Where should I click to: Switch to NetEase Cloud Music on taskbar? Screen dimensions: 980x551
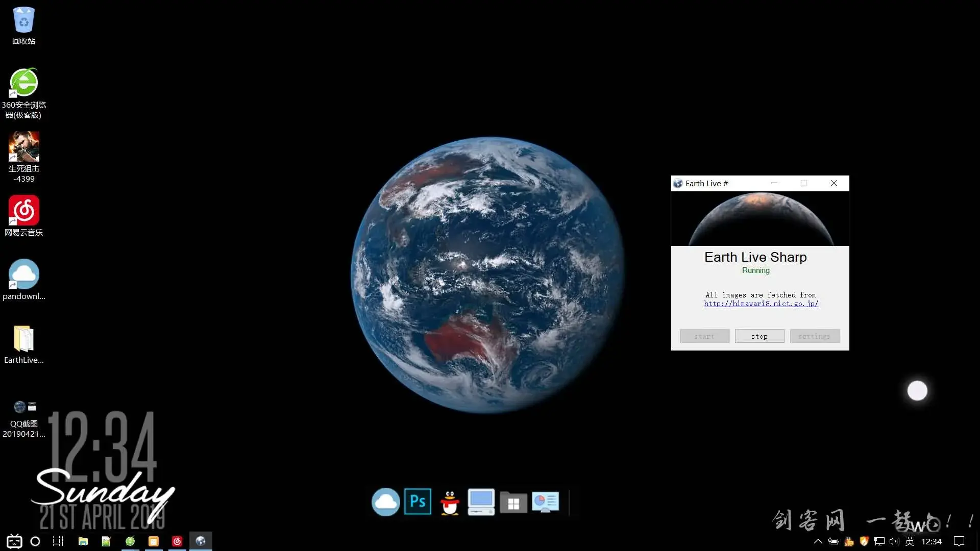(177, 541)
